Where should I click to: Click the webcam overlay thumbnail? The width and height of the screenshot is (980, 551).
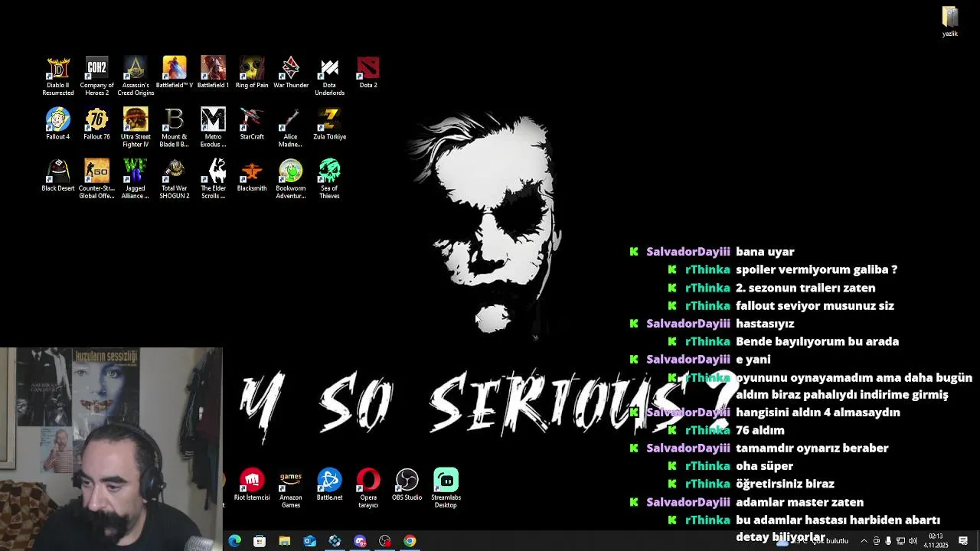tap(111, 448)
